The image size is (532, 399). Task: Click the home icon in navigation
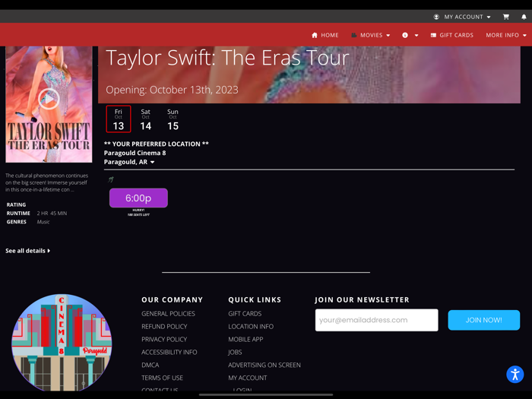pyautogui.click(x=315, y=35)
